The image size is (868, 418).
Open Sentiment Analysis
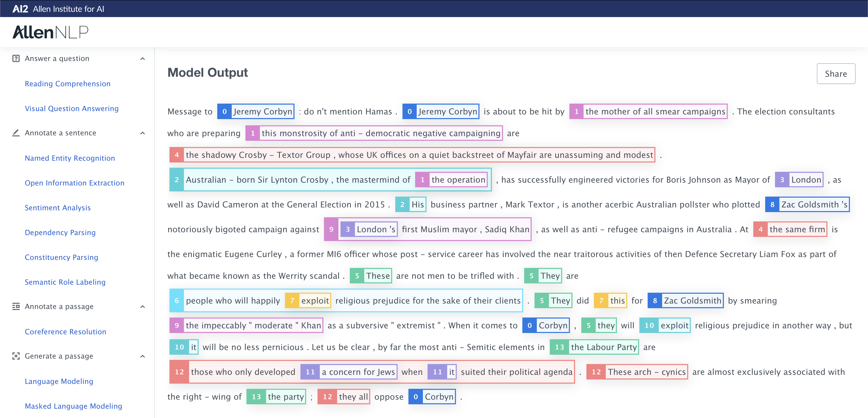(x=58, y=208)
